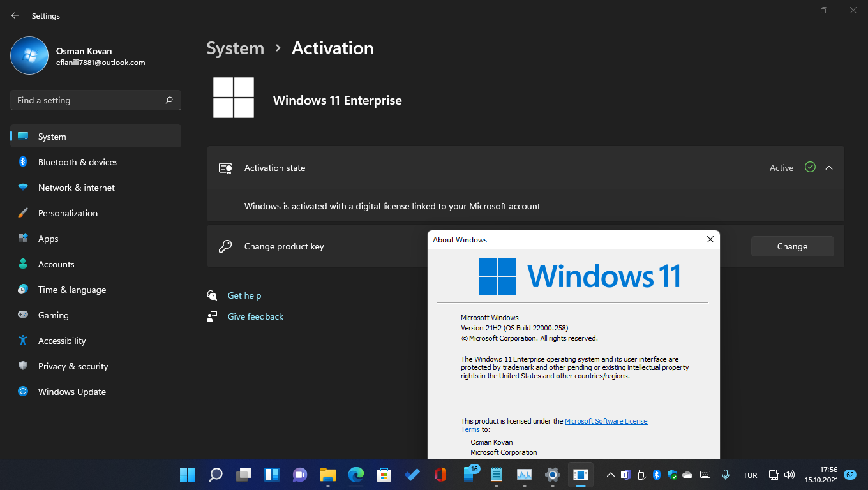
Task: Select System in the Settings sidebar
Action: [x=96, y=137]
